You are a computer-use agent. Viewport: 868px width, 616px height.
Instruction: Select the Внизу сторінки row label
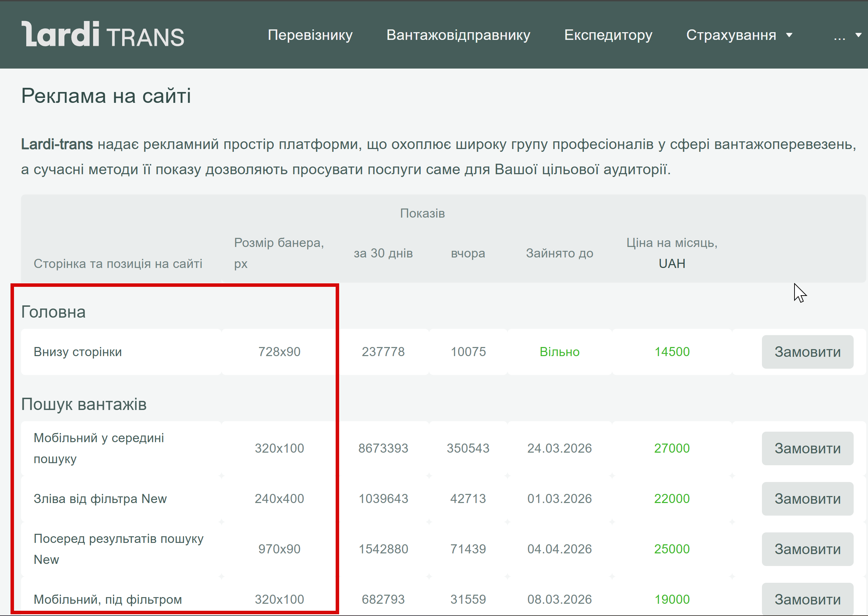[78, 352]
